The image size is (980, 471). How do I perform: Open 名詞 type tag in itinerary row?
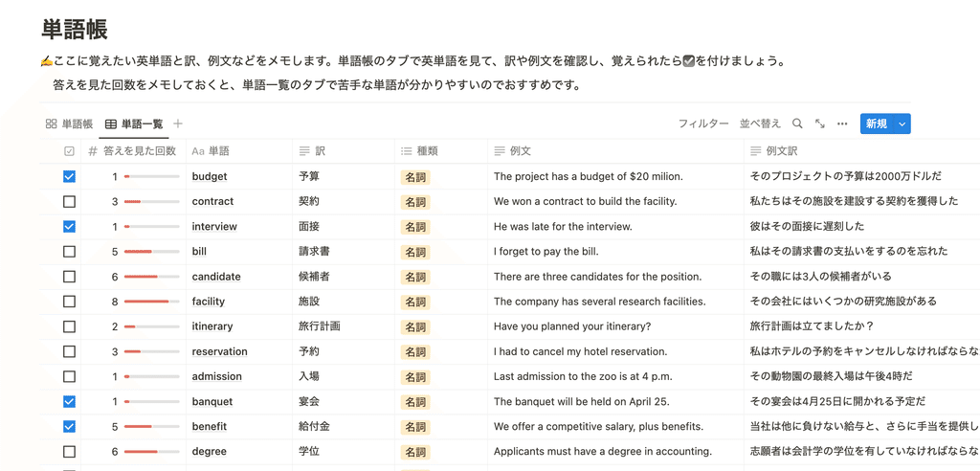(415, 327)
